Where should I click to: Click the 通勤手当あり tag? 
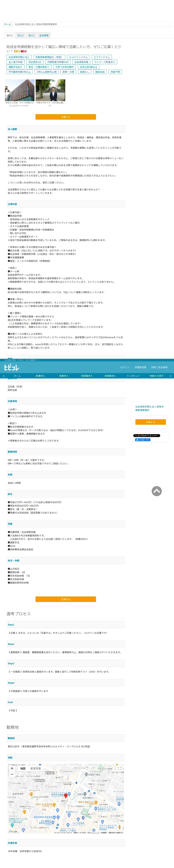(x=16, y=67)
